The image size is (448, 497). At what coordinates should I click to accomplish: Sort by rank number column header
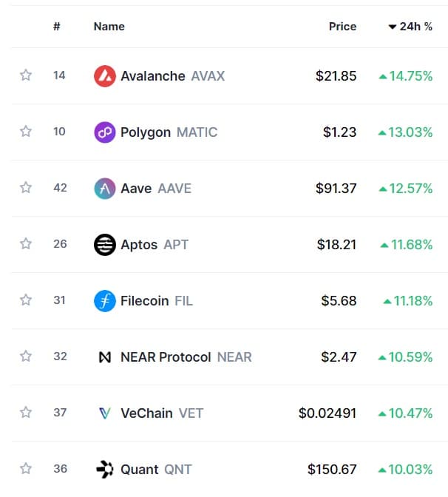point(57,26)
